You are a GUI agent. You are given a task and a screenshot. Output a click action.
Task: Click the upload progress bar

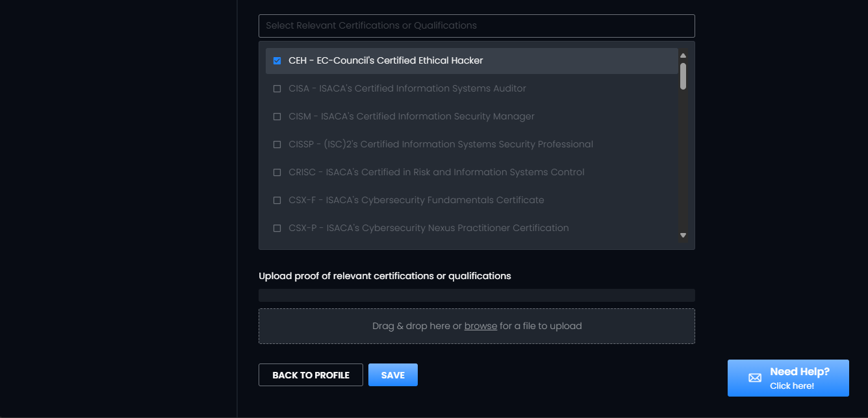click(x=477, y=295)
